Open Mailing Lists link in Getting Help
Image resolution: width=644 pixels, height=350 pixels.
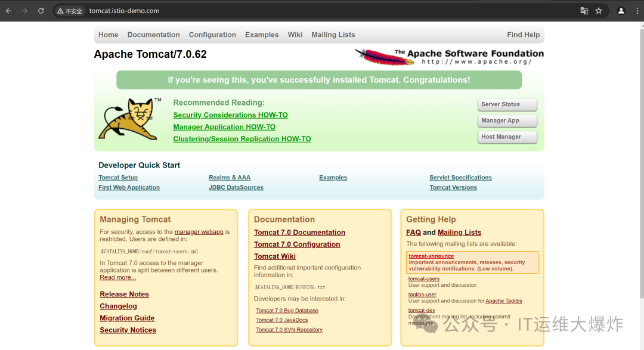459,233
